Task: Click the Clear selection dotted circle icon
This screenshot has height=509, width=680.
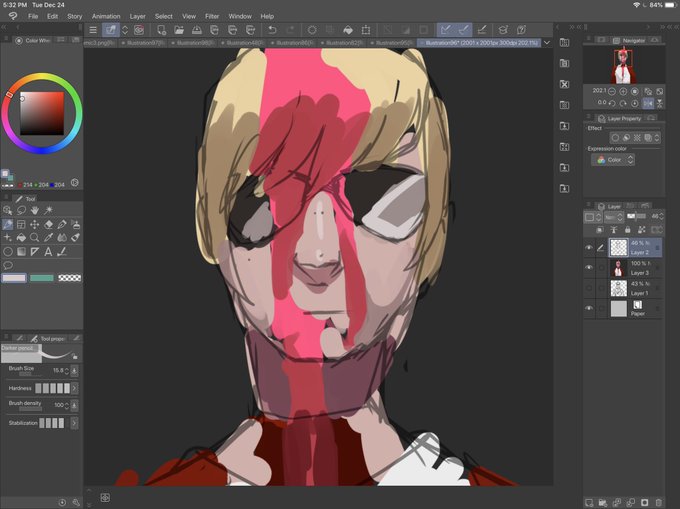Action: click(312, 30)
